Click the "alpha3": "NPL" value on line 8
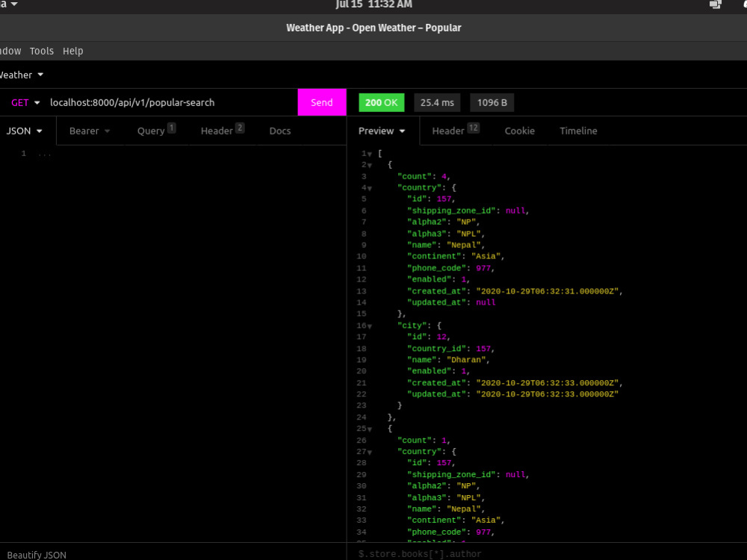Image resolution: width=747 pixels, height=560 pixels. (468, 234)
